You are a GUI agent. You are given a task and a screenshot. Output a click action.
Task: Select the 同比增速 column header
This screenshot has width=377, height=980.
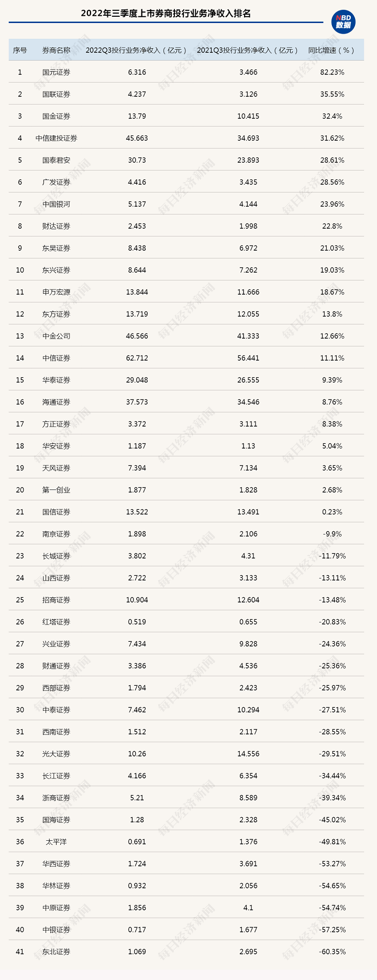(x=332, y=50)
